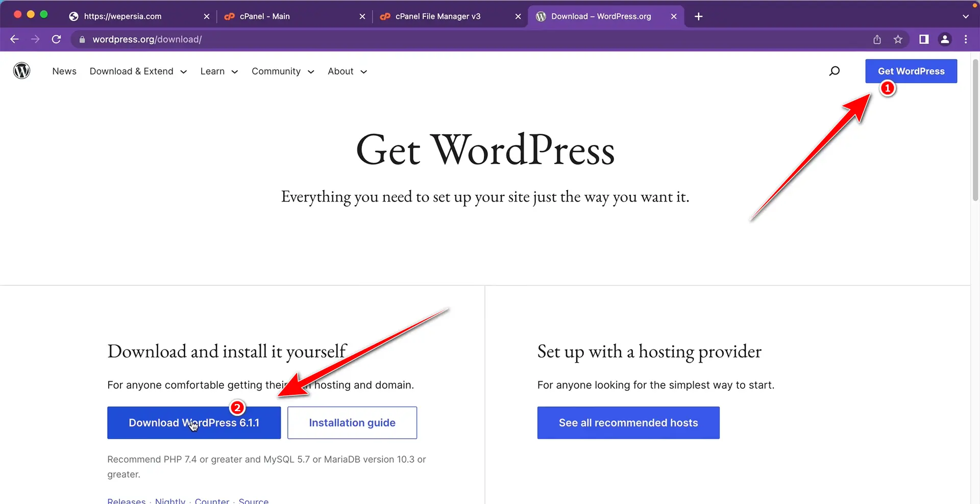
Task: Bookmark this page with the star icon
Action: (x=898, y=39)
